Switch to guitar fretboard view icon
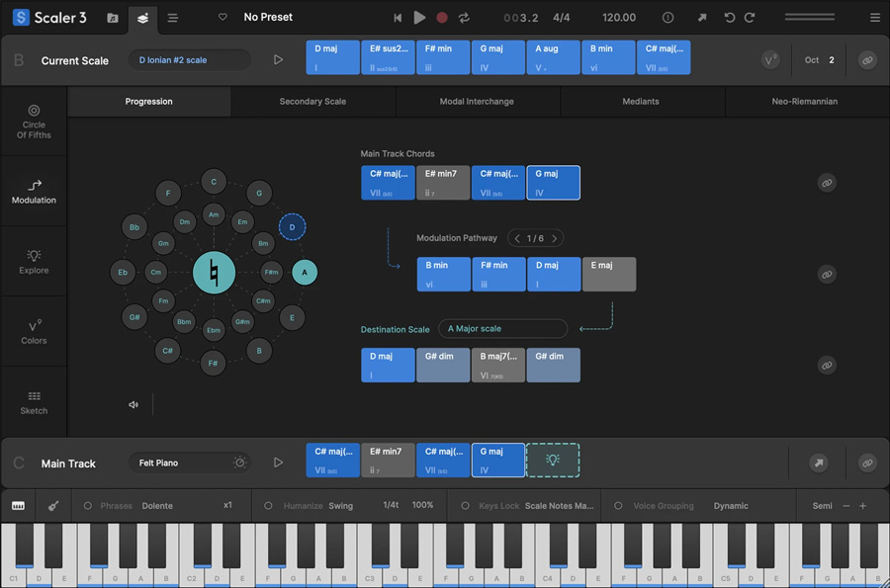The height and width of the screenshot is (588, 890). [53, 506]
